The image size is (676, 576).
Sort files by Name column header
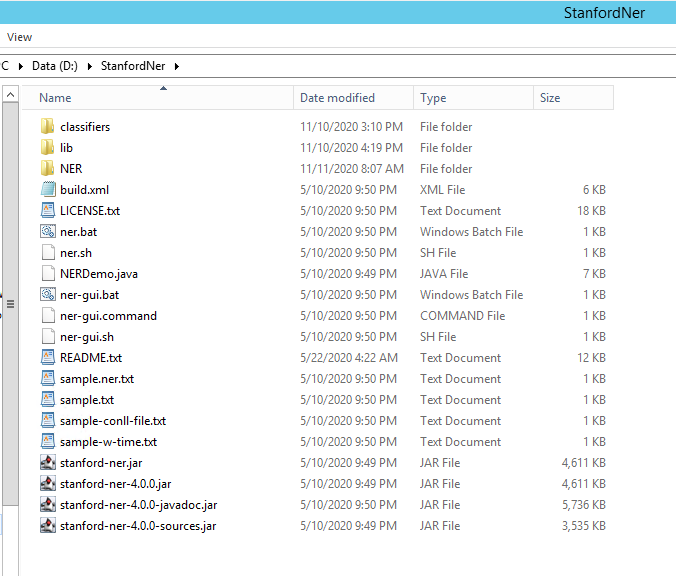click(x=55, y=98)
